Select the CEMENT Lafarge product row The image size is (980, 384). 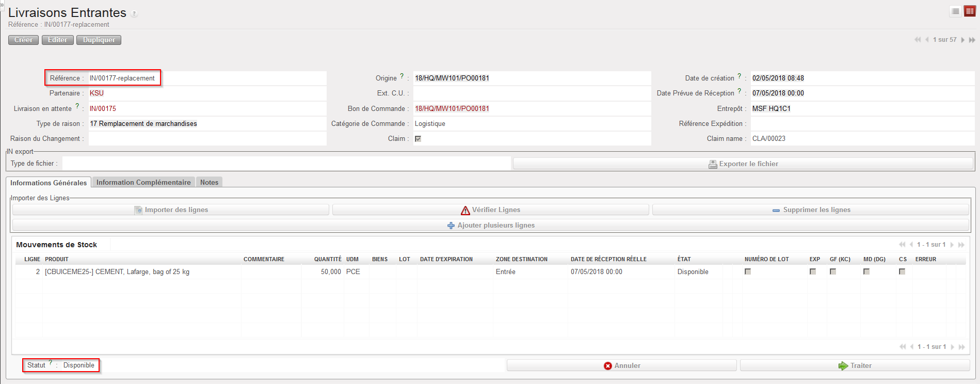click(117, 272)
